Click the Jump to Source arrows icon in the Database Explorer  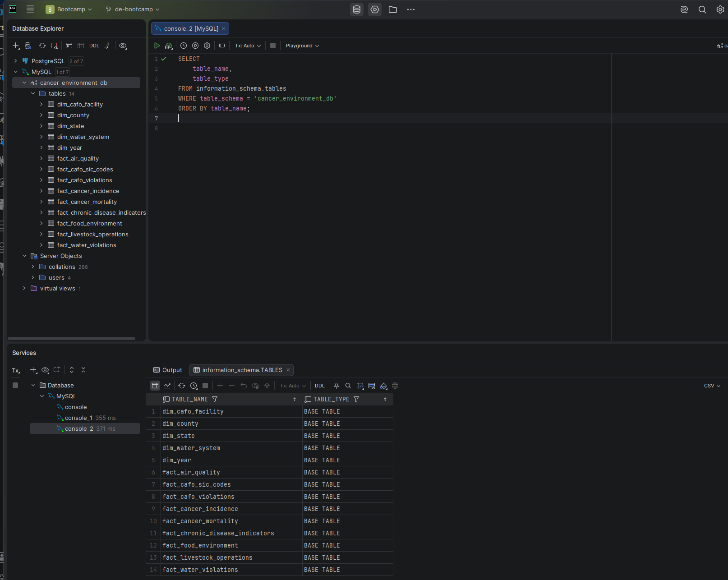(x=108, y=46)
